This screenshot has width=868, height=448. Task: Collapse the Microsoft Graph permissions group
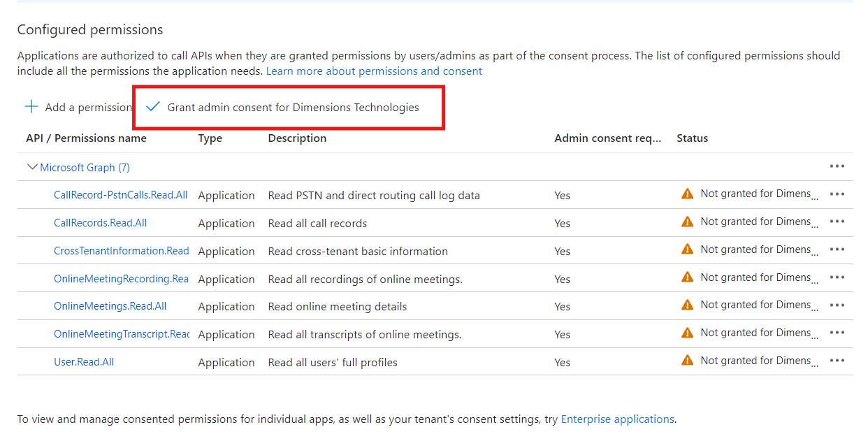[31, 168]
